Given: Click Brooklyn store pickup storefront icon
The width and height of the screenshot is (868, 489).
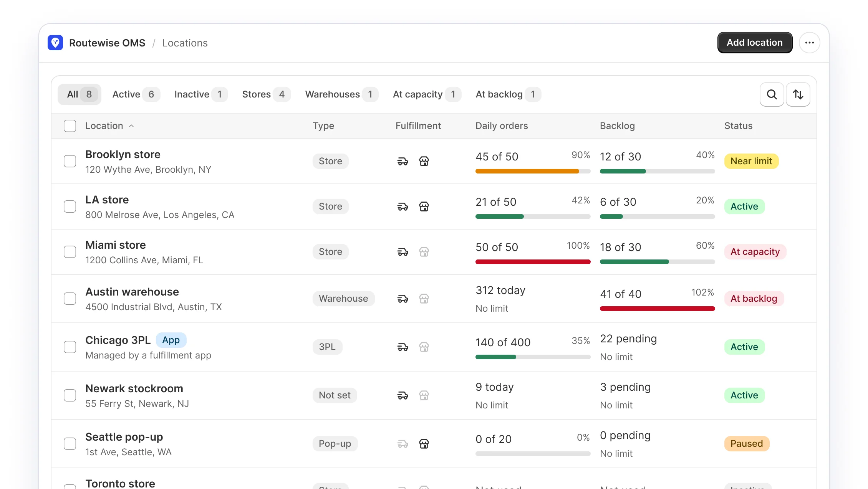Looking at the screenshot, I should pos(424,161).
